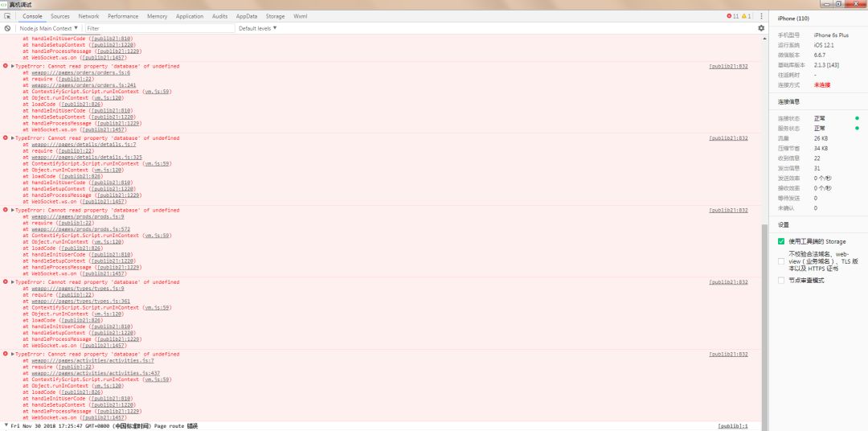Open the Default levels dropdown
Viewport: 868px width, 431px height.
coord(258,28)
